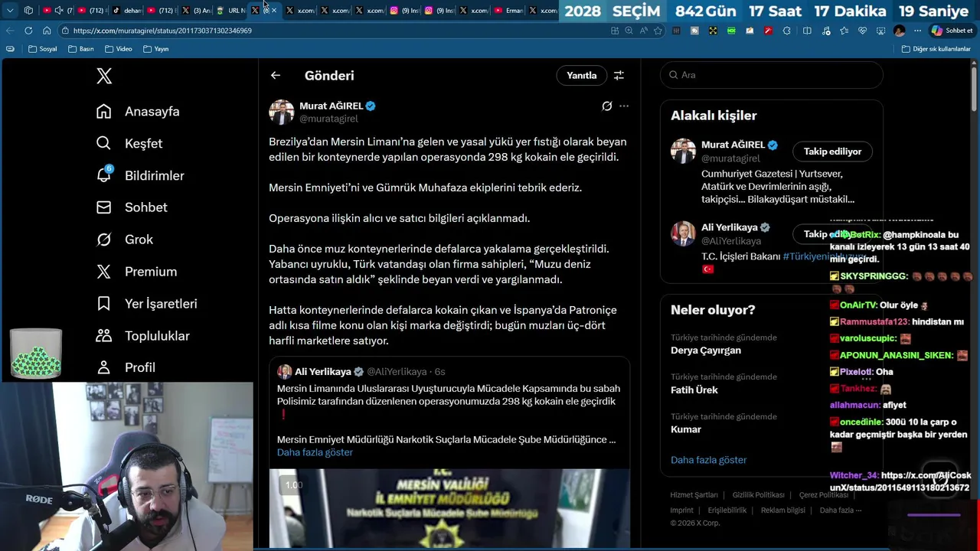Viewport: 980px width, 551px height.
Task: Open Ali Yerlikaya quoted post author name
Action: (x=323, y=372)
